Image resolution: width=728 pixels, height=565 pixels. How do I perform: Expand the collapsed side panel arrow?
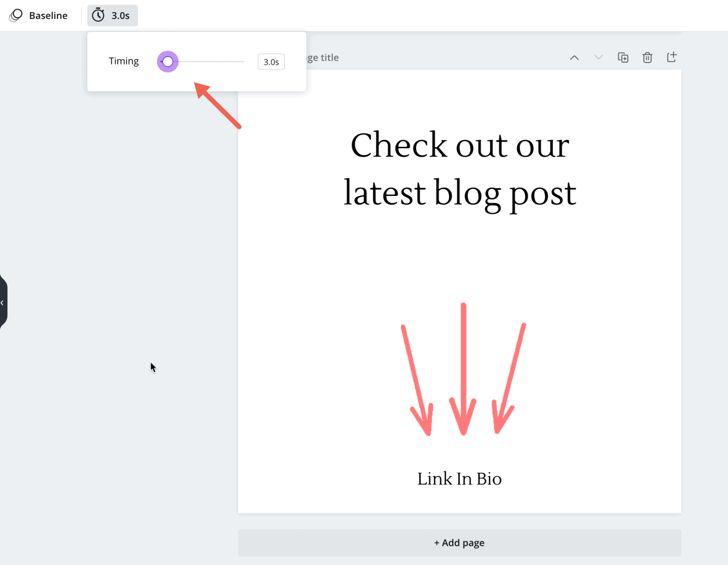coord(3,303)
